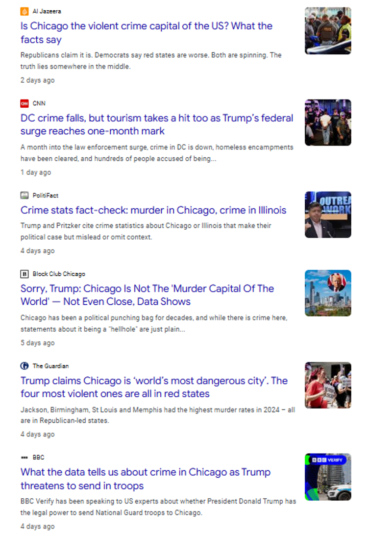Image resolution: width=392 pixels, height=533 pixels.
Task: Click 'The Guardian' source name text
Action: pos(50,366)
